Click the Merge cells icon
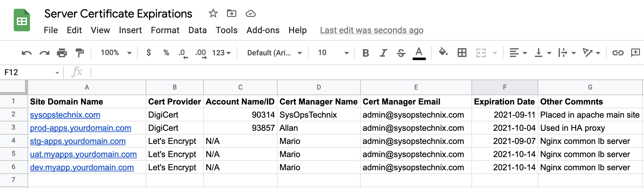The image size is (644, 189). (x=481, y=53)
